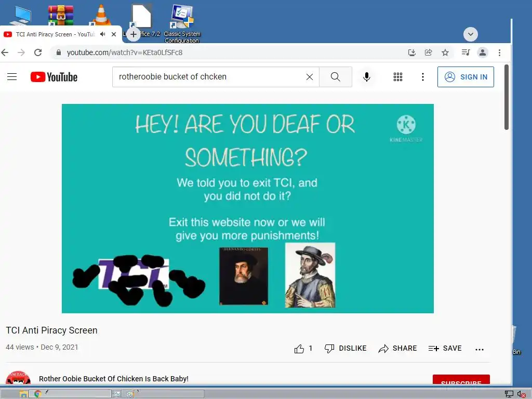This screenshot has height=399, width=532.
Task: Click the volume muted tray icon
Action: point(522,394)
